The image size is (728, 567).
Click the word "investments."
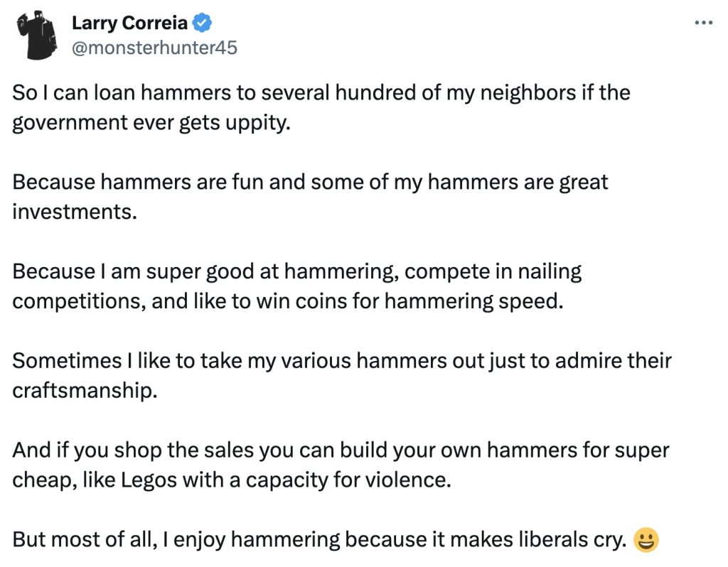(x=73, y=211)
